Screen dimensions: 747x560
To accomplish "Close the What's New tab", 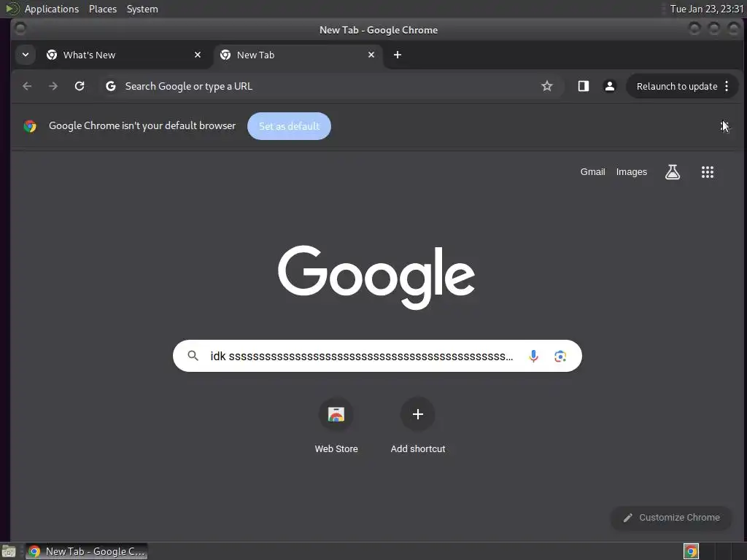I will click(x=198, y=55).
